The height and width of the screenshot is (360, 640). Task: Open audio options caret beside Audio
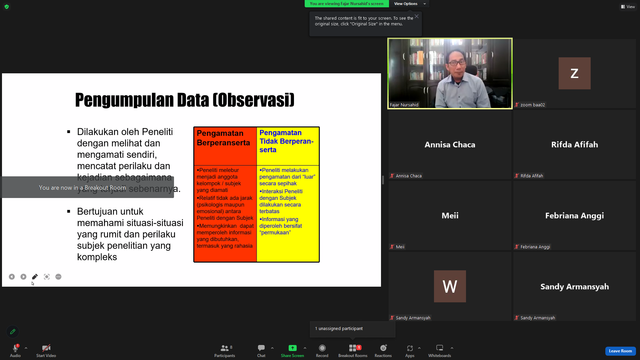(x=26, y=348)
